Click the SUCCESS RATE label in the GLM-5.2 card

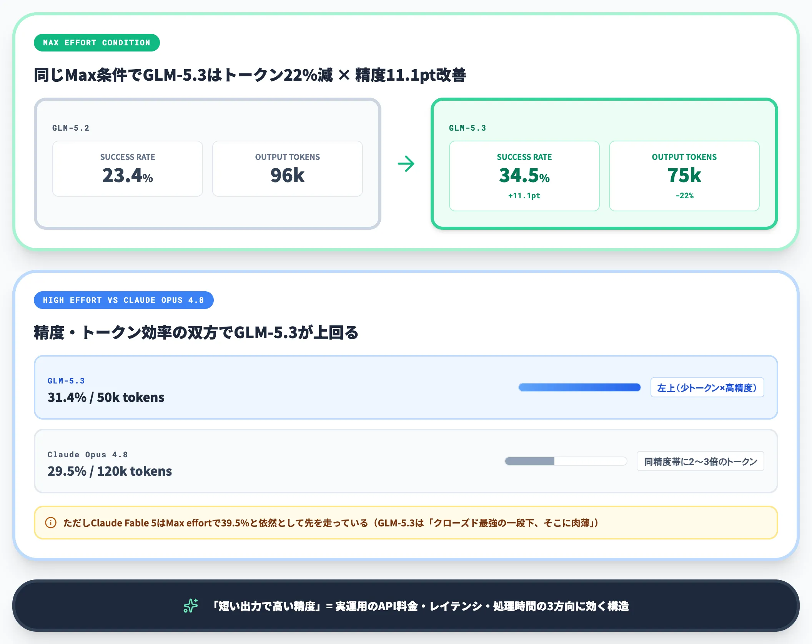tap(128, 157)
